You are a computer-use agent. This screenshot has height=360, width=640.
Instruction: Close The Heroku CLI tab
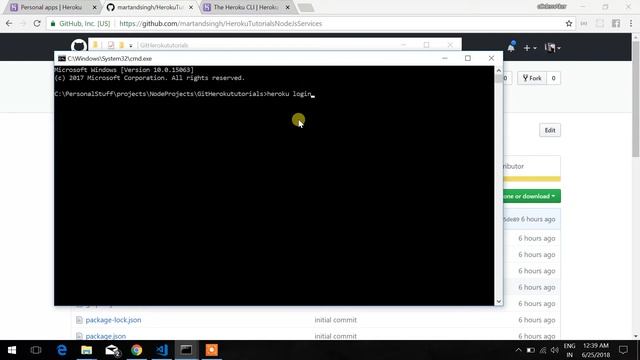(x=287, y=7)
